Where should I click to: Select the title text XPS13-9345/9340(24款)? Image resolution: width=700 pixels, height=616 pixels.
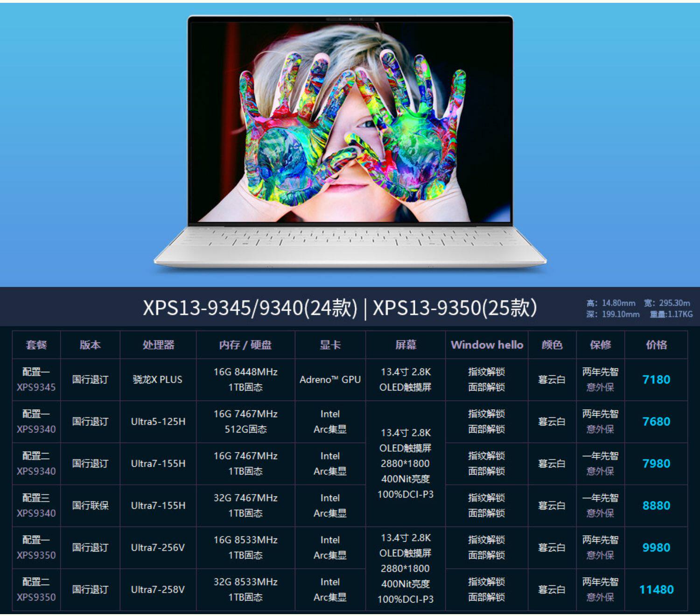coord(250,308)
